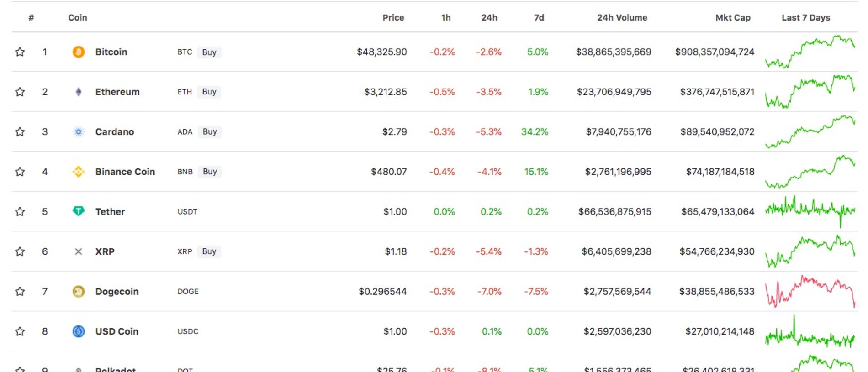Open Ethereum 7-day sparkline chart

pos(810,92)
